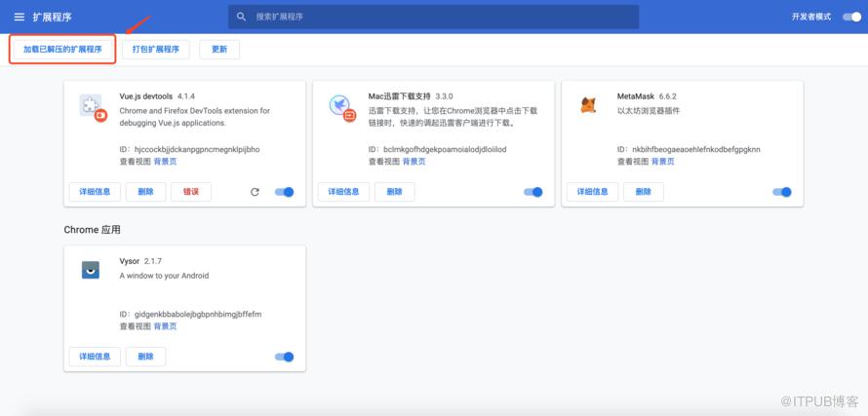This screenshot has height=416, width=868.
Task: Disable the Mac迅雷下载支持 extension toggle
Action: pos(533,192)
